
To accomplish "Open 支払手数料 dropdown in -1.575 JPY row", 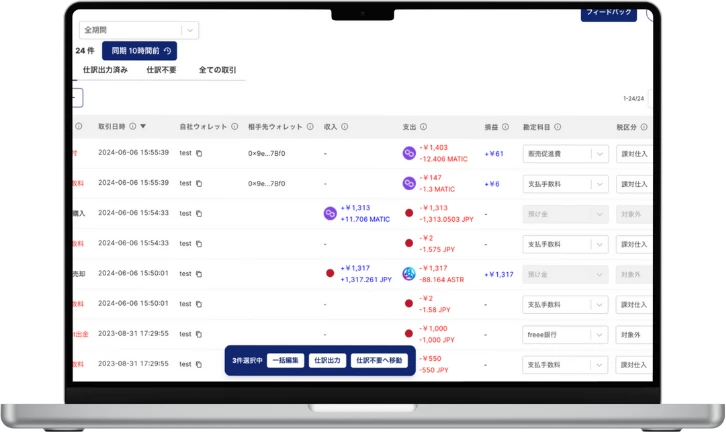I will [565, 244].
